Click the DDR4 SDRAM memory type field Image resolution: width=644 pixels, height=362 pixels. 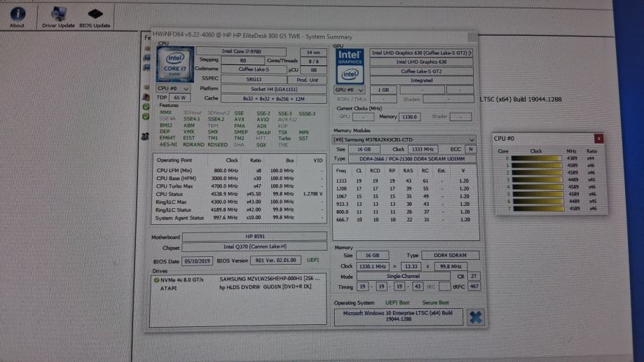(x=450, y=256)
